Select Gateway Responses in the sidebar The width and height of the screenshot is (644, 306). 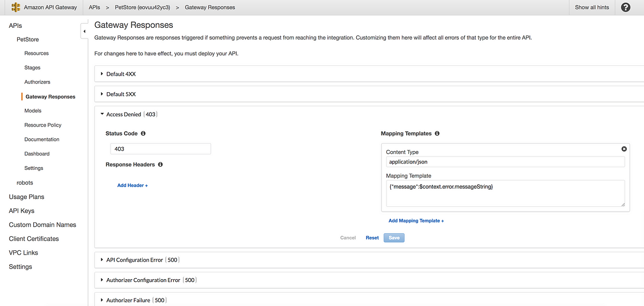(x=50, y=97)
